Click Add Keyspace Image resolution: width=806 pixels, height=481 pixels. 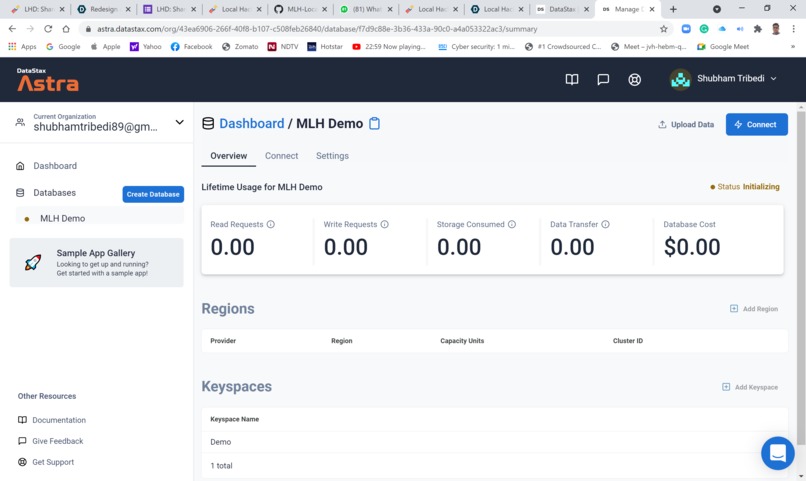tap(749, 387)
